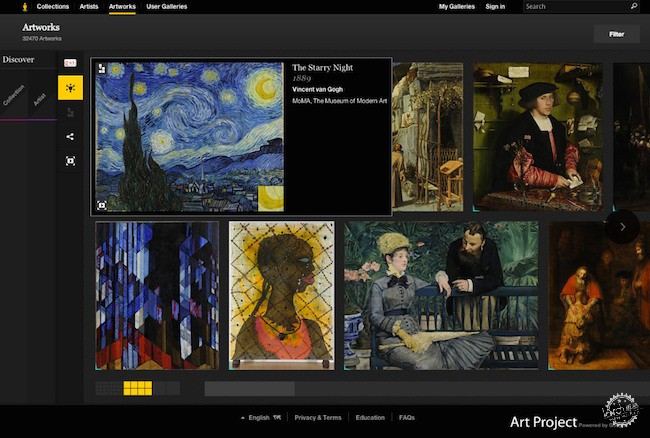The height and width of the screenshot is (438, 650).
Task: Click the 1889 date text
Action: click(x=301, y=78)
